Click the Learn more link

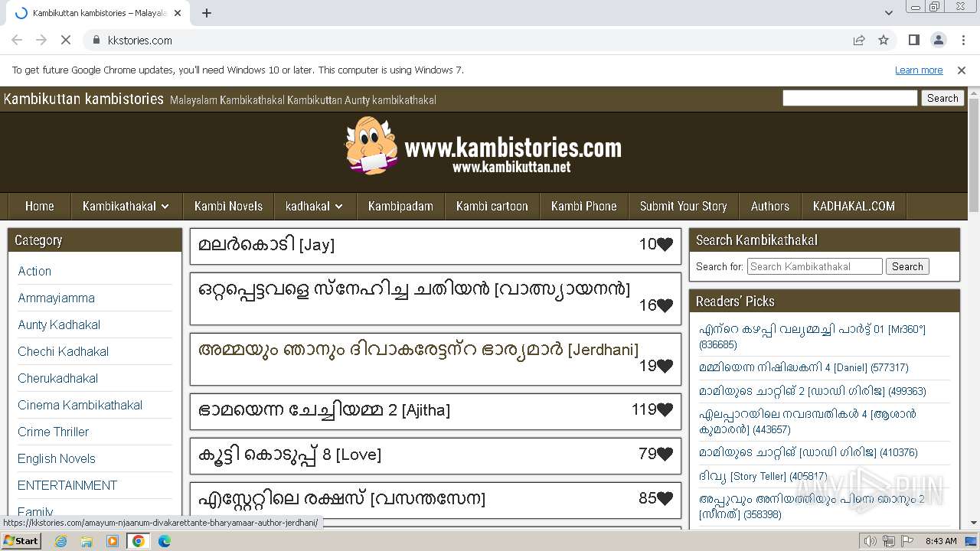pyautogui.click(x=919, y=70)
